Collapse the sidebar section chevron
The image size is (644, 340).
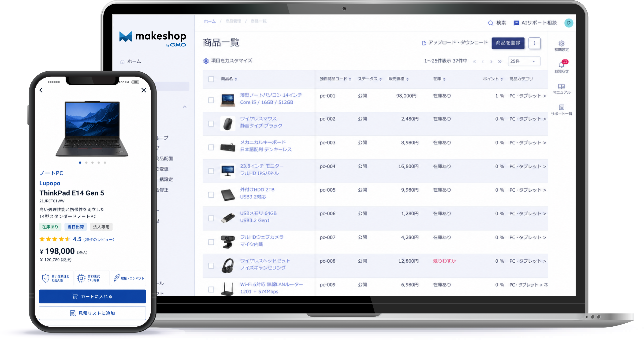(x=185, y=107)
